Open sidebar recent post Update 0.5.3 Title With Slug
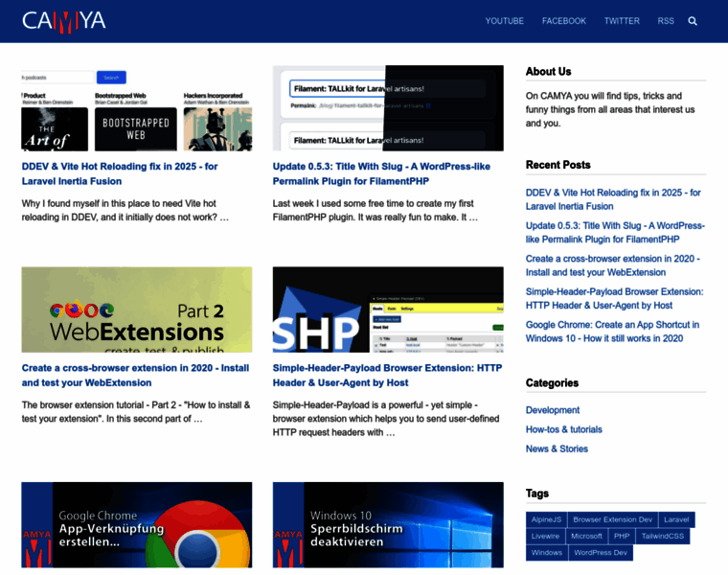 click(x=615, y=232)
